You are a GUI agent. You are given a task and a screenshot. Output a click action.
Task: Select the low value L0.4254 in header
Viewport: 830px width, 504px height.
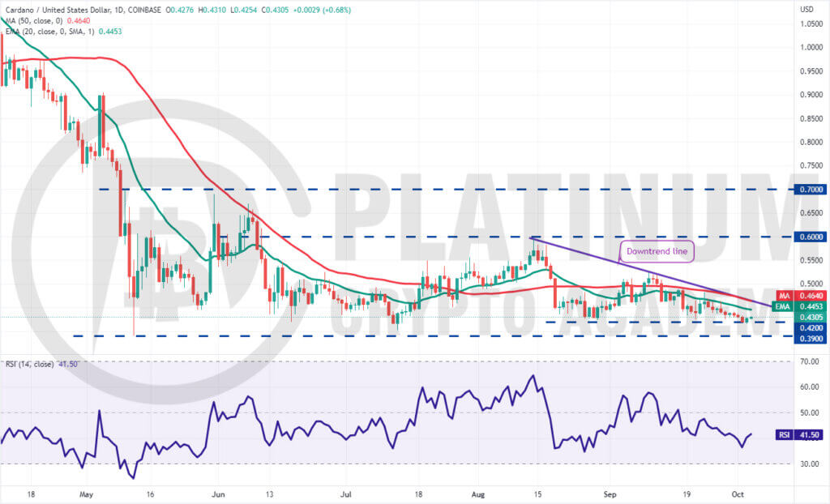pos(244,10)
